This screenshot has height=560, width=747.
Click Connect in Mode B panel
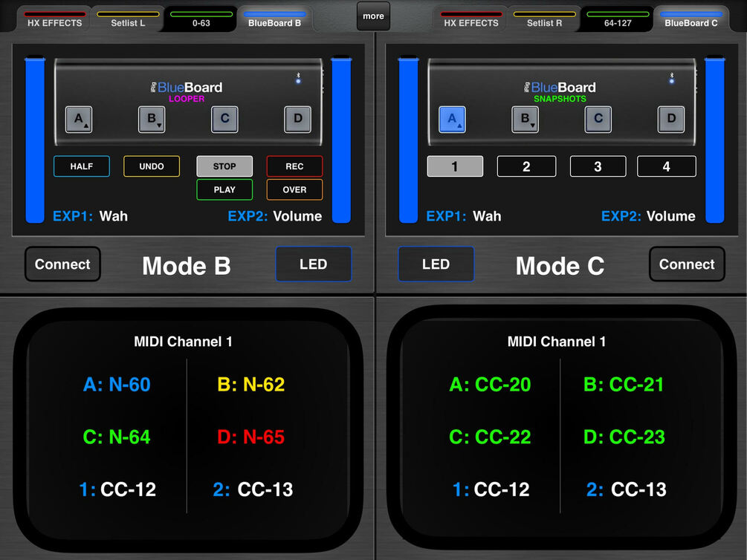click(62, 264)
